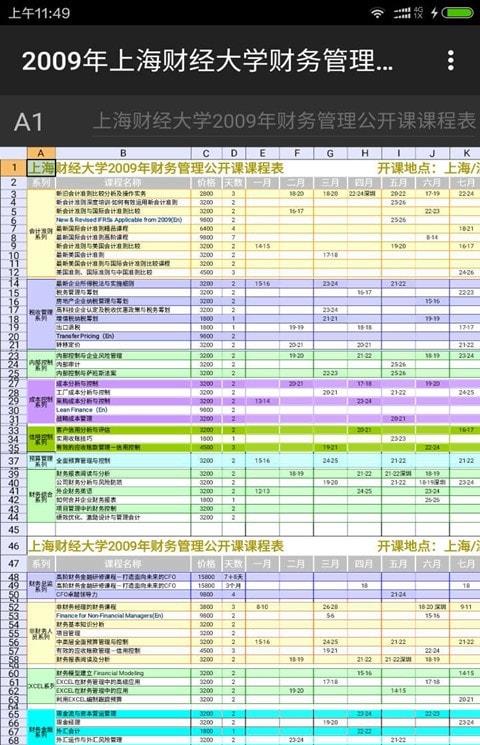480x745 pixels.
Task: Tap the Wi-Fi status icon
Action: [377, 13]
